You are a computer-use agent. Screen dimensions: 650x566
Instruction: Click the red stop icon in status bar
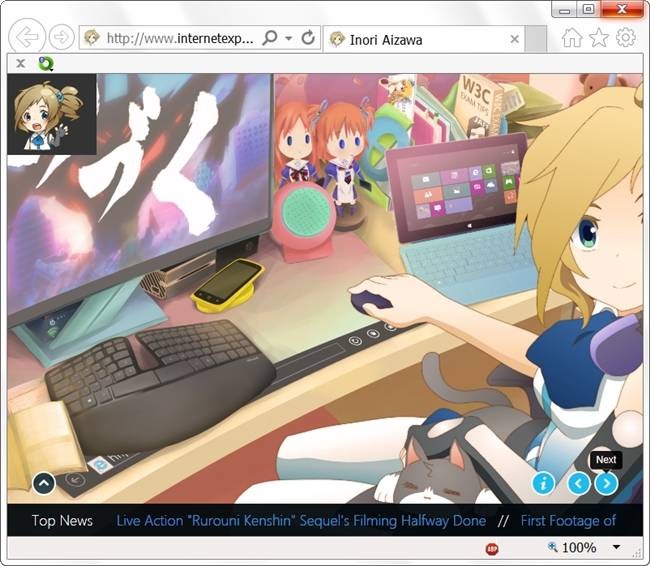[492, 549]
